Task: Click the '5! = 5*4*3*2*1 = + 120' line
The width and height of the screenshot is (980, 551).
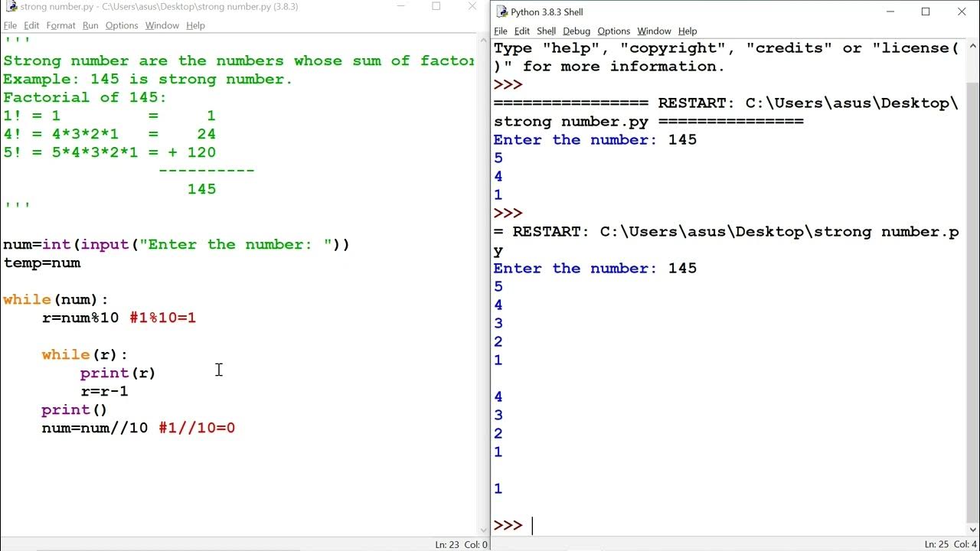Action: [109, 152]
